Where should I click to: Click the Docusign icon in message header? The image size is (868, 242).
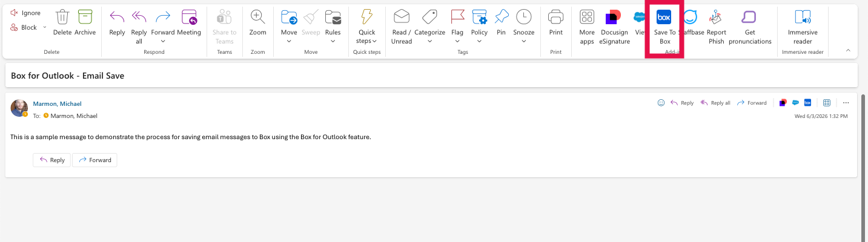pyautogui.click(x=783, y=103)
